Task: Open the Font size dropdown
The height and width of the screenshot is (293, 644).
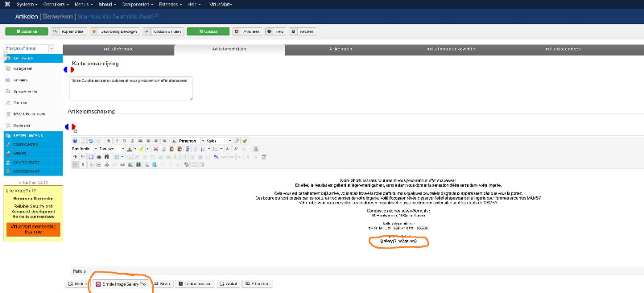Action: click(112, 149)
